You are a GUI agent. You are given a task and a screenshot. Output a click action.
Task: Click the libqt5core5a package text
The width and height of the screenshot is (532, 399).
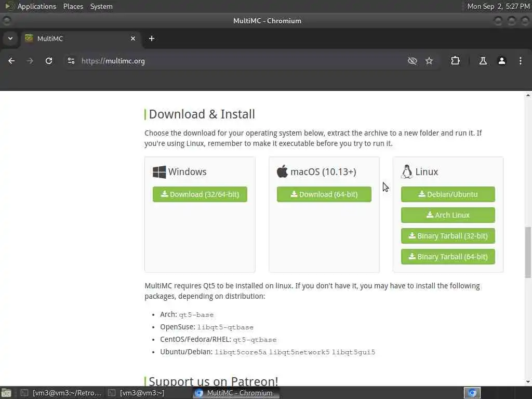pos(241,352)
